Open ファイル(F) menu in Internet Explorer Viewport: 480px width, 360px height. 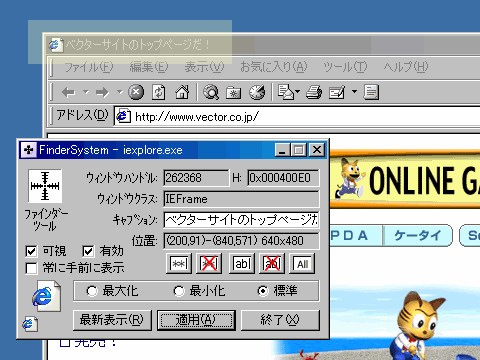pos(89,67)
